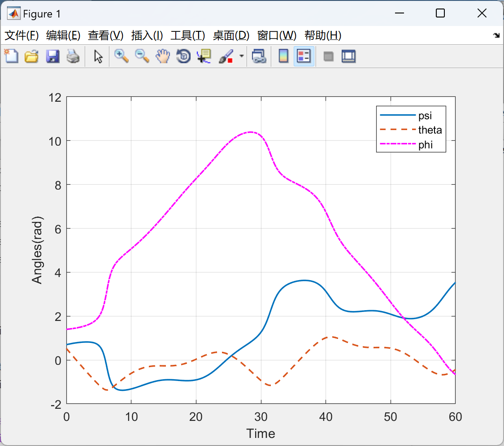
Task: Hide plot tools with the gray square icon
Action: click(328, 56)
